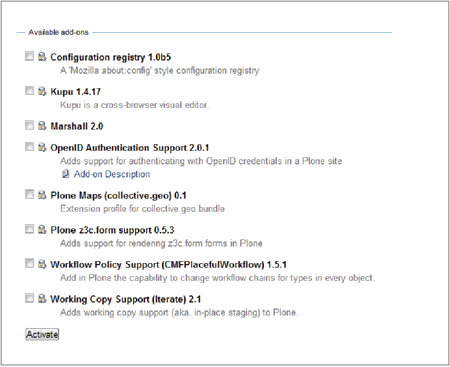Click the Plone Maps add-on icon
Viewport: 450px width, 367px height.
point(42,195)
